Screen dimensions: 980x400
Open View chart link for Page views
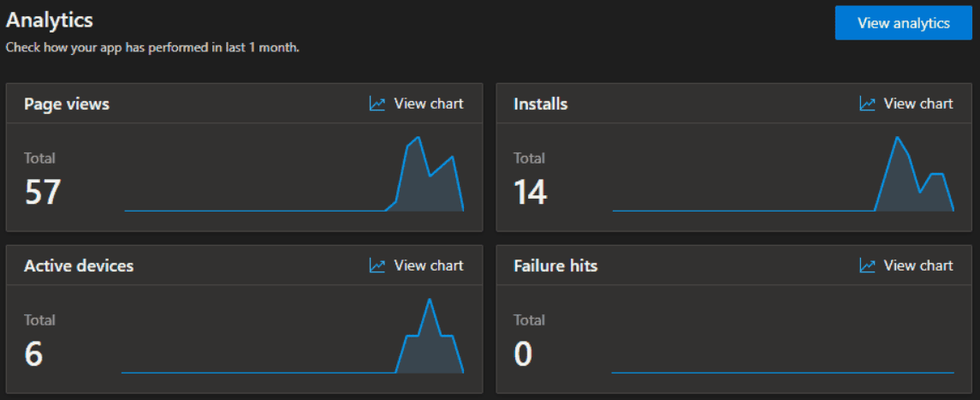pos(417,104)
